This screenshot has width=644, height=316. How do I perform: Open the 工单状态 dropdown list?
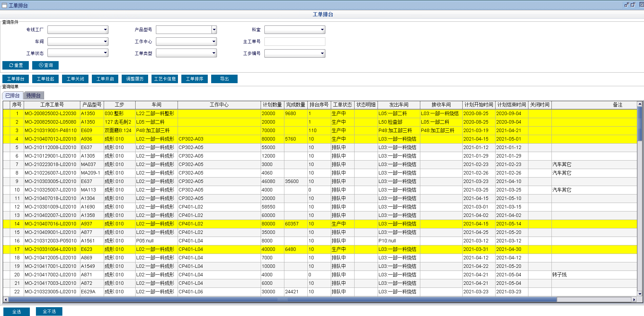point(105,53)
